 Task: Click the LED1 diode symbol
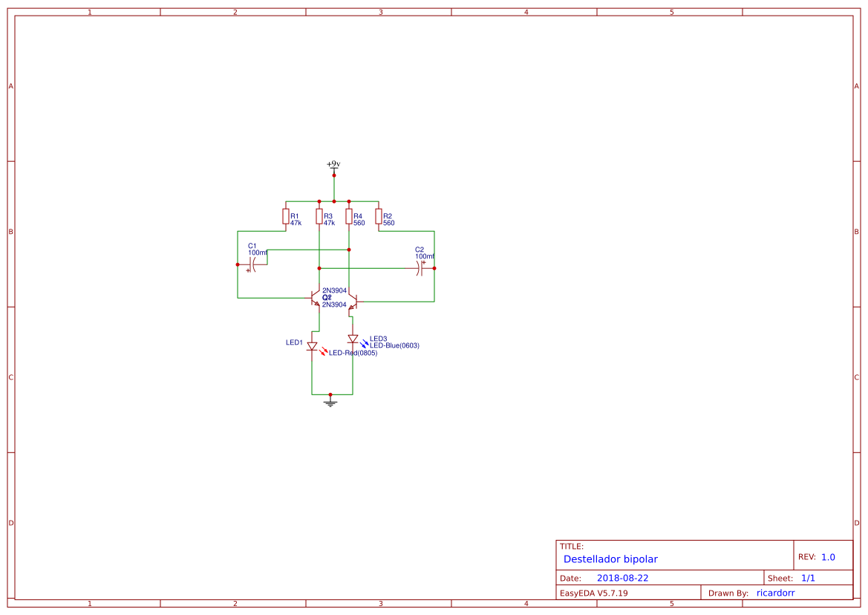(312, 344)
